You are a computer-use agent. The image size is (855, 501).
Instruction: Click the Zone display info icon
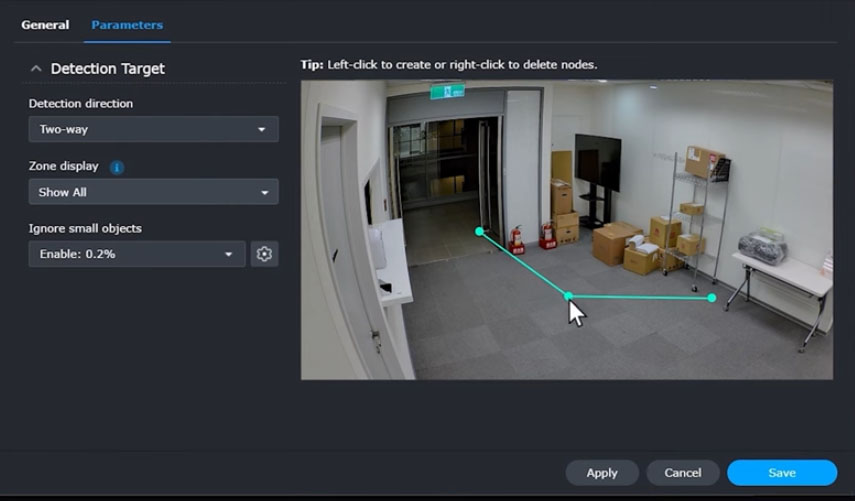(x=116, y=167)
